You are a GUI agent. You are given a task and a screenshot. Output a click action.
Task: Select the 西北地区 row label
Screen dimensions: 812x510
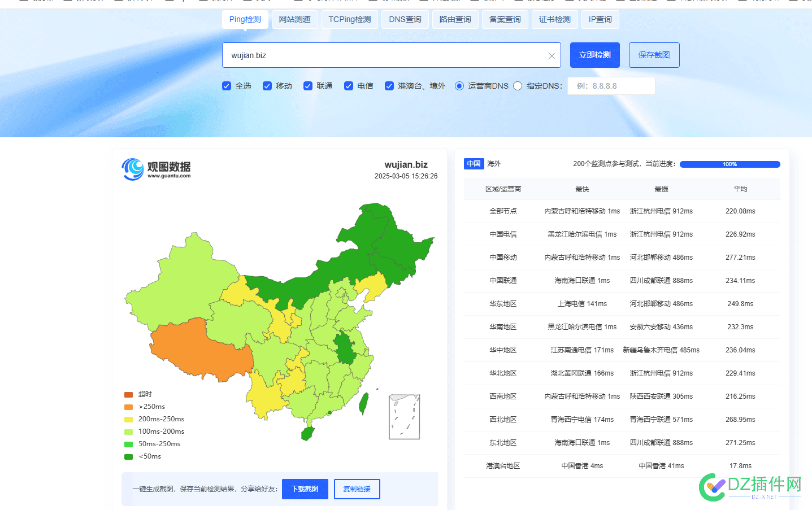[x=503, y=420]
